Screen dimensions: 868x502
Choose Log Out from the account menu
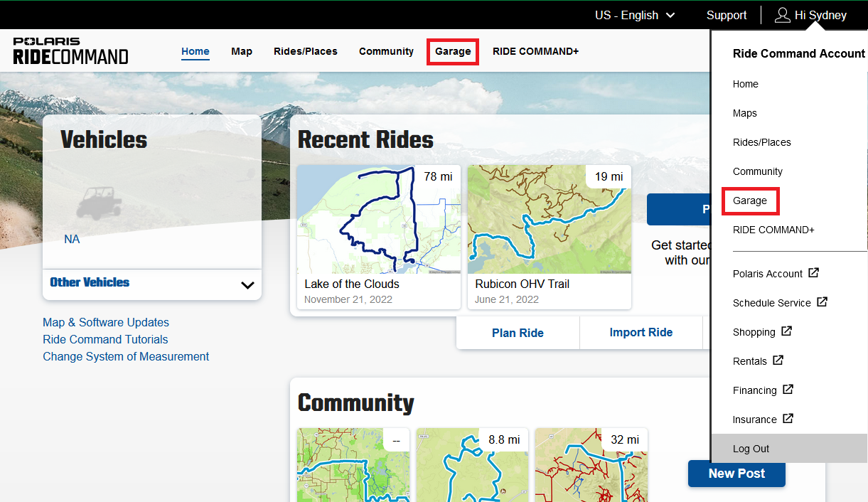pos(751,449)
